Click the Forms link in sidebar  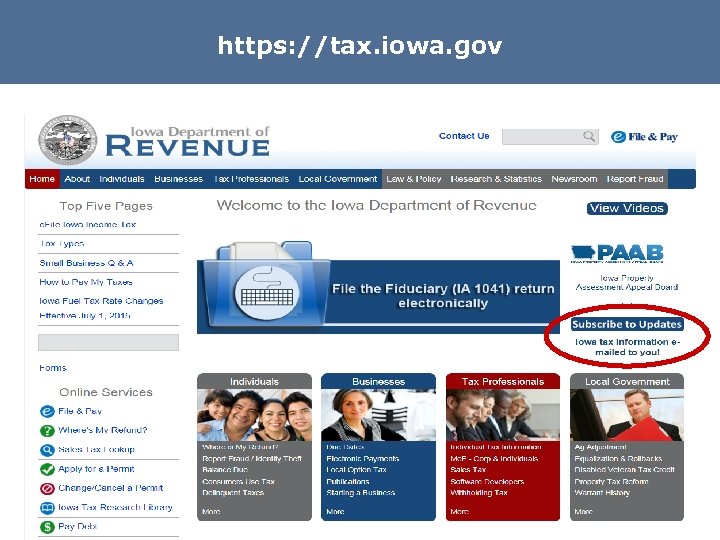53,368
